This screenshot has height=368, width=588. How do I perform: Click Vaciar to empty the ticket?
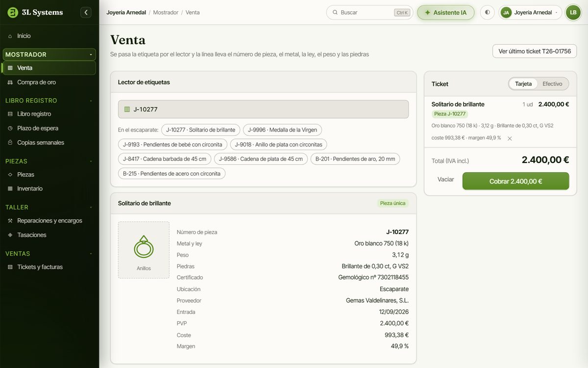[446, 180]
